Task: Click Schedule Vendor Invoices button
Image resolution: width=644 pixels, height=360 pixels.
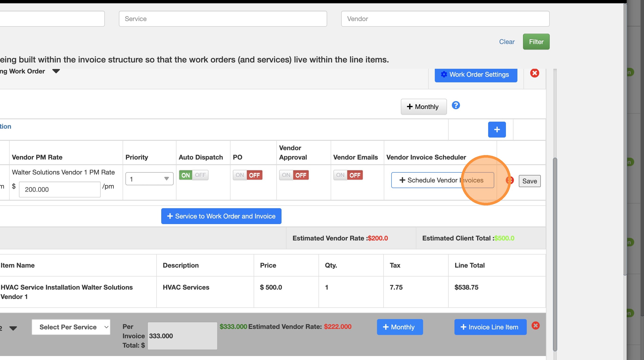Action: (x=442, y=180)
